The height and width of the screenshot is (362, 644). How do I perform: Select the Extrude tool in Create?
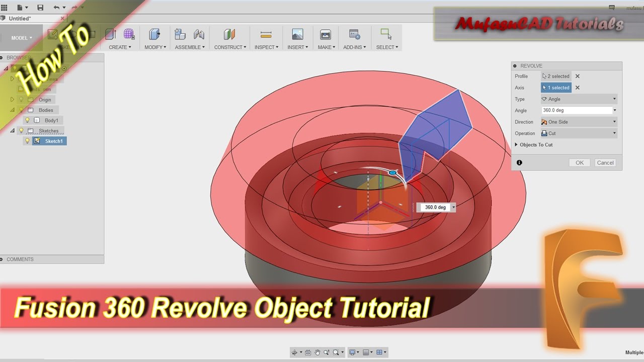click(x=111, y=34)
